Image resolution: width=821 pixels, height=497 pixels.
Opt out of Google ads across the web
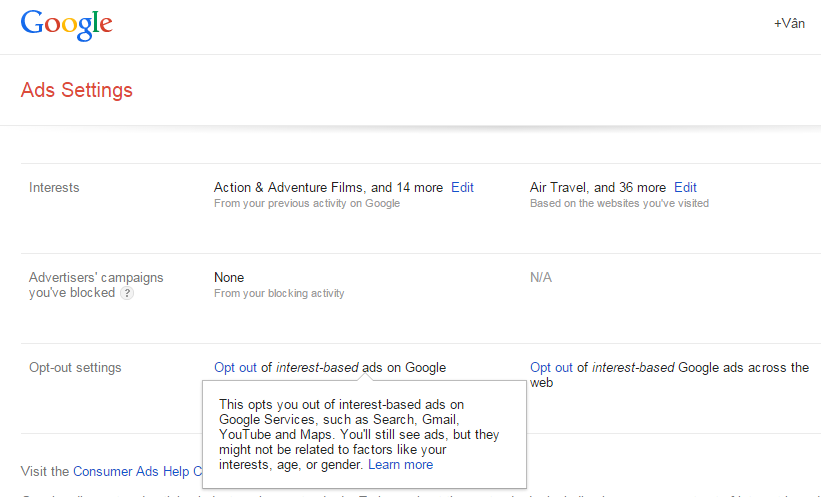coord(551,367)
